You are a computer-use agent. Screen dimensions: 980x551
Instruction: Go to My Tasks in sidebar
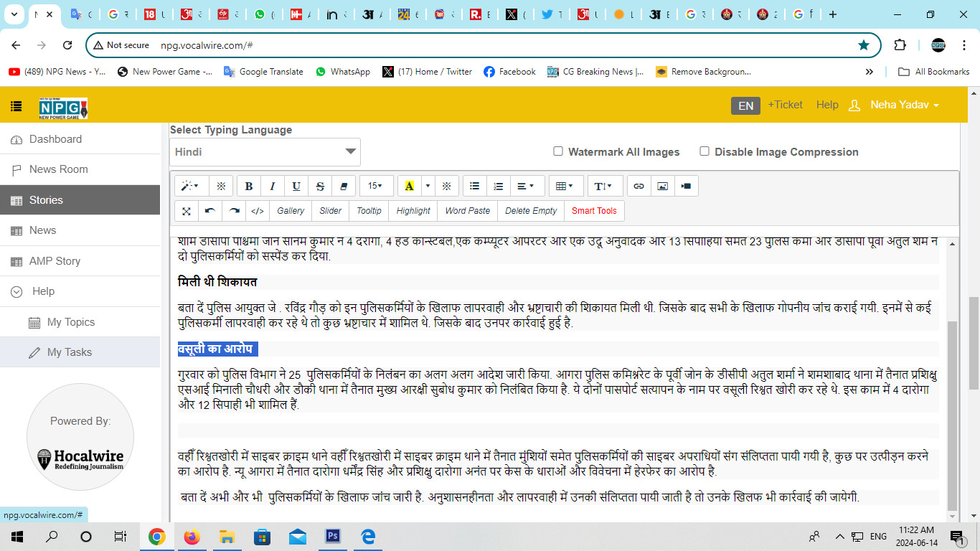70,352
